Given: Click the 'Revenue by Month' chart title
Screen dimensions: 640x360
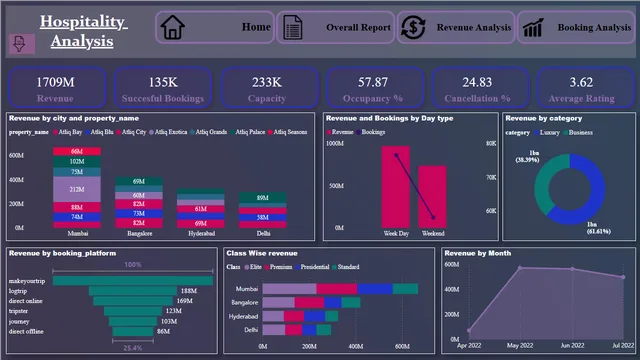Looking at the screenshot, I should [x=478, y=253].
